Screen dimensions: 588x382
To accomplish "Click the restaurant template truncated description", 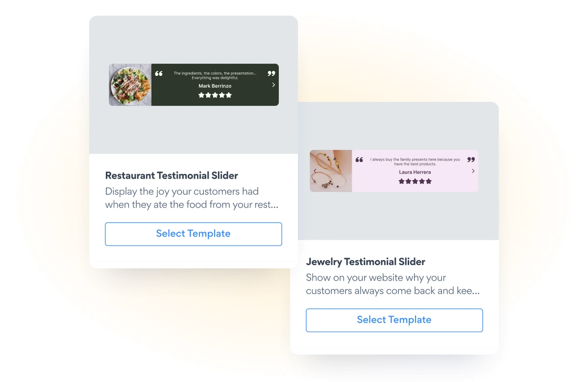I will (192, 198).
